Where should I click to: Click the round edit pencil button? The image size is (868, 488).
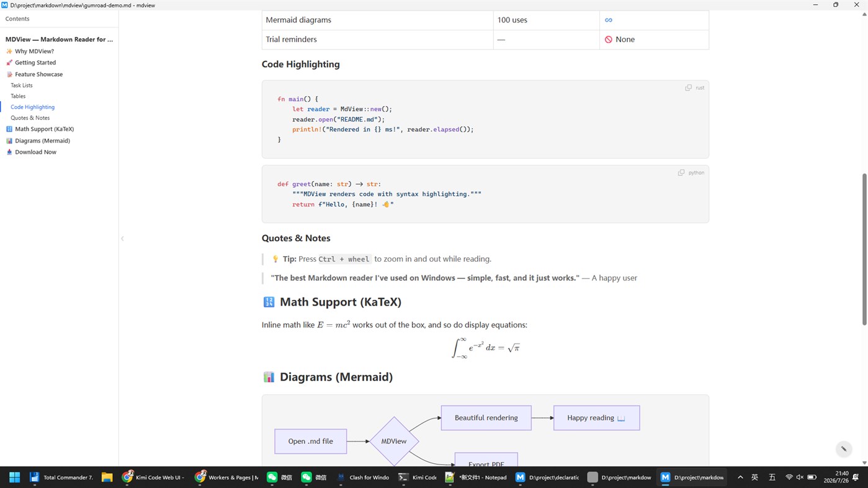(843, 449)
